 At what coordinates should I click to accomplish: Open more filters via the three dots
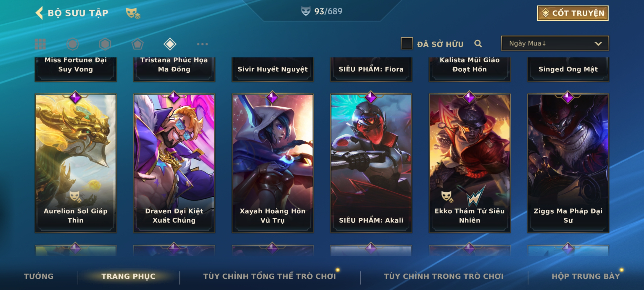pyautogui.click(x=202, y=44)
